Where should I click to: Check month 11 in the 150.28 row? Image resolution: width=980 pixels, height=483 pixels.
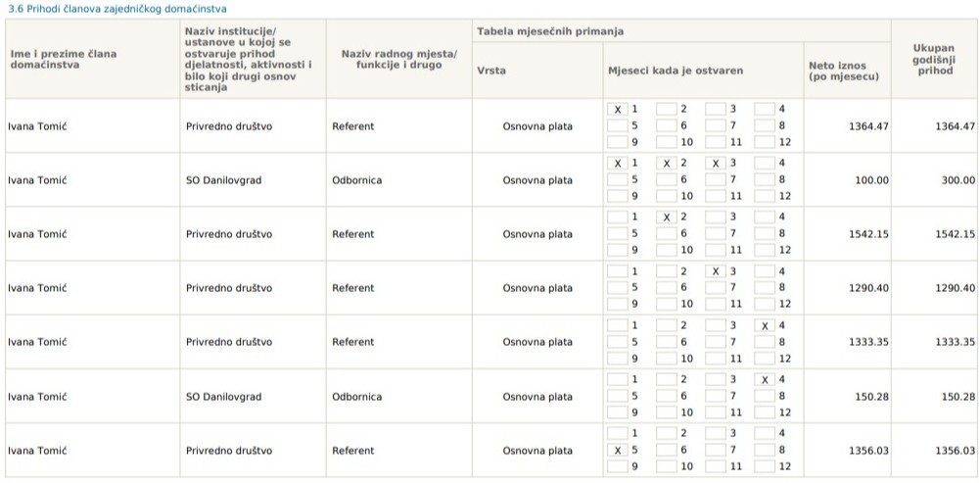click(x=716, y=411)
